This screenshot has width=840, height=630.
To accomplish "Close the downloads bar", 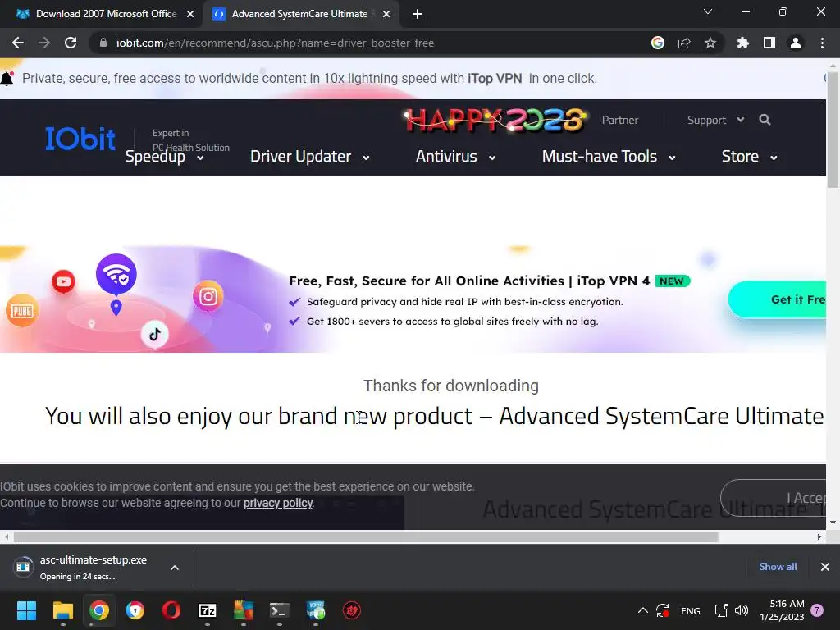I will click(825, 567).
